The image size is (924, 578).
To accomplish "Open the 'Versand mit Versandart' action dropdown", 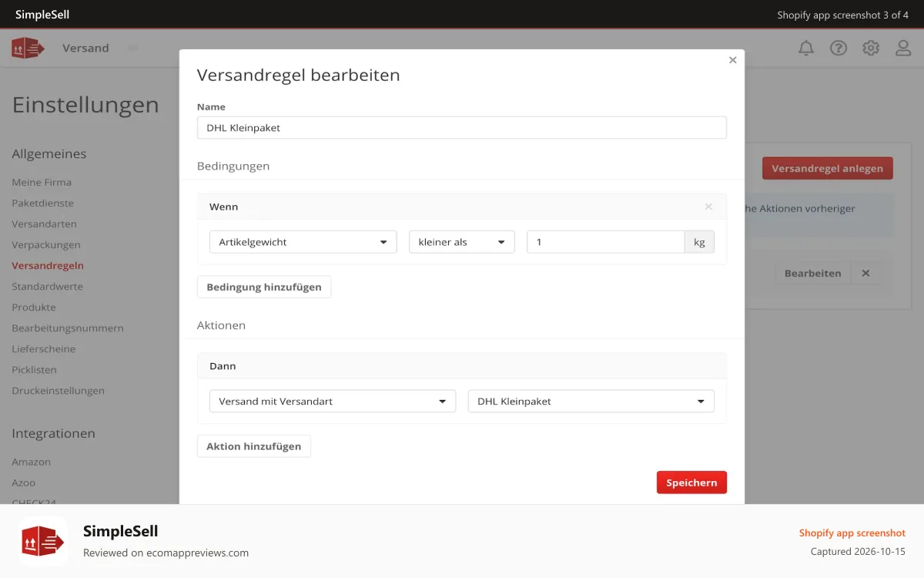I will pyautogui.click(x=333, y=402).
